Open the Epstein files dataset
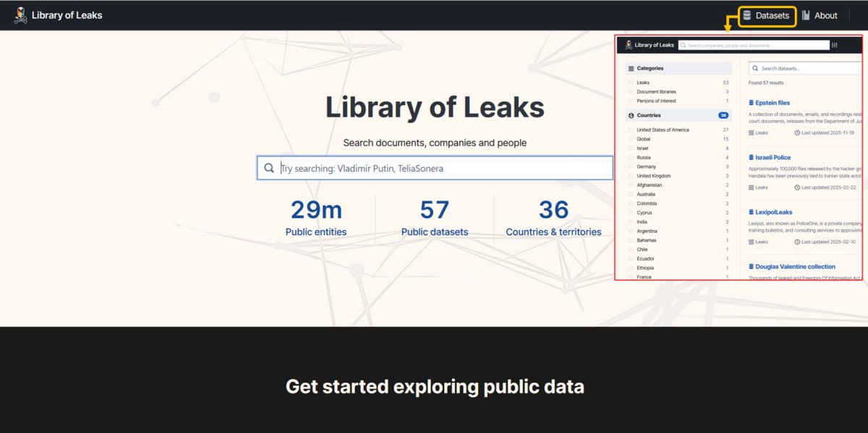The width and height of the screenshot is (868, 433). coord(772,102)
